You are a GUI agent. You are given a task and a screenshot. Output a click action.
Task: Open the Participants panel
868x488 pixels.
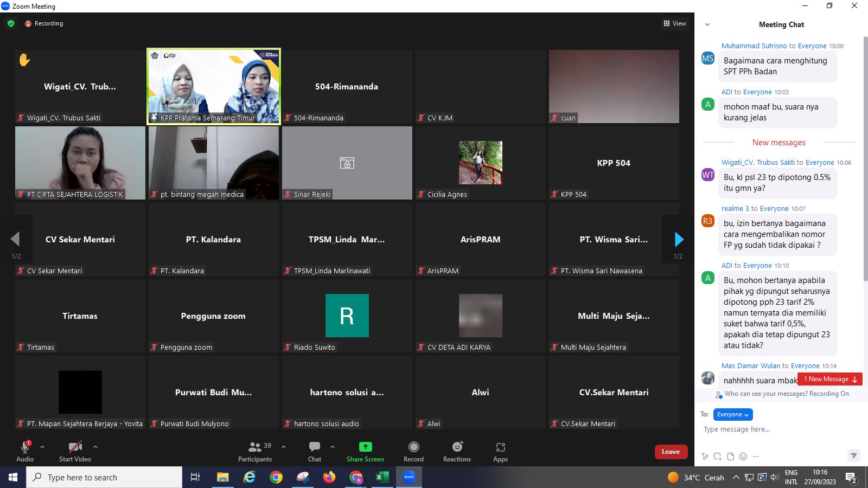click(255, 451)
